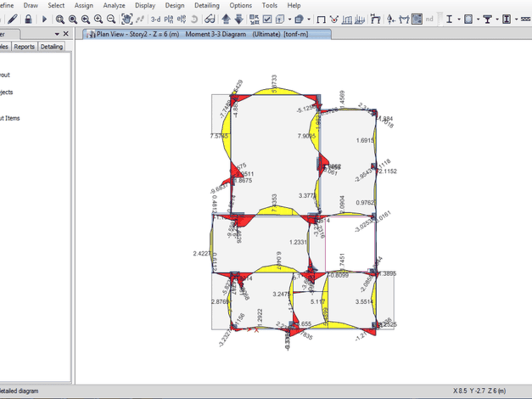The image size is (532, 399).
Task: Click the restore previous zoom icon
Action: (x=86, y=19)
